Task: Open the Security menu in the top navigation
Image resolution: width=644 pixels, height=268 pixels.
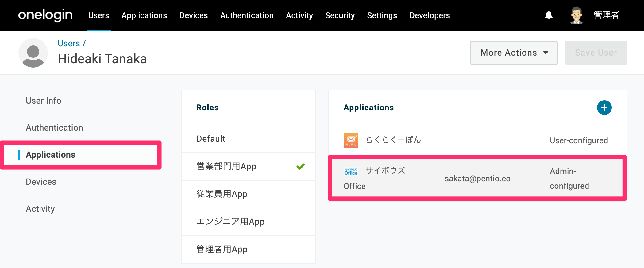Action: [340, 15]
